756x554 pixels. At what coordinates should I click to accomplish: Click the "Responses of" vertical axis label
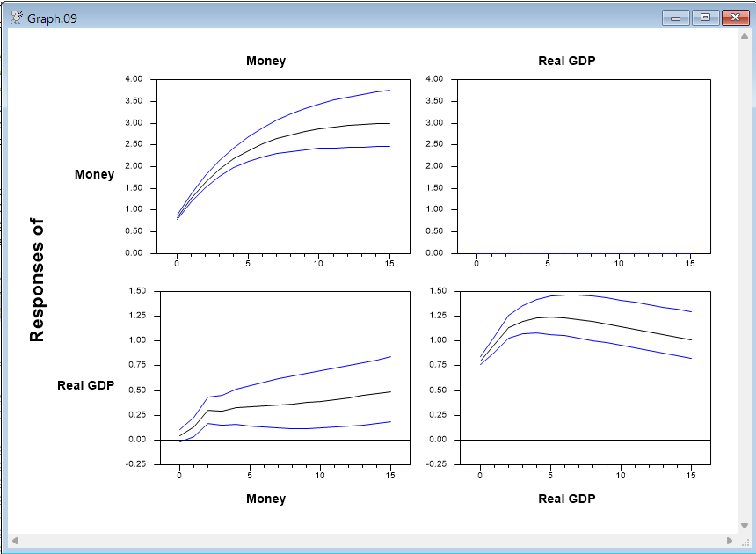(x=37, y=281)
